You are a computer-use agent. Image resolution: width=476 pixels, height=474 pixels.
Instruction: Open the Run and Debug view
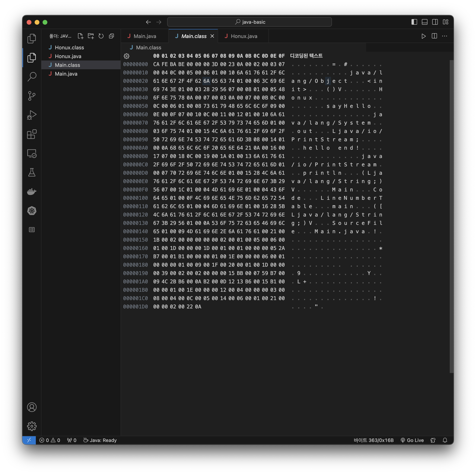pos(32,115)
